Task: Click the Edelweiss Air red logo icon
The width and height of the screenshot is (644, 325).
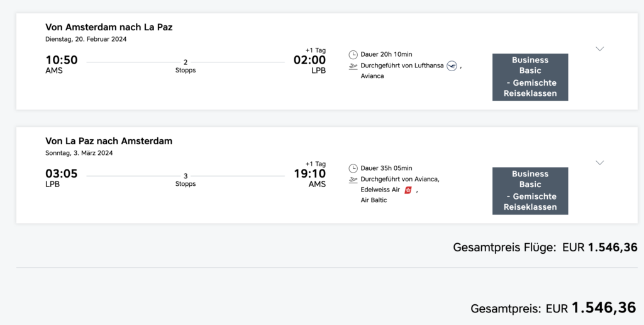Action: click(408, 190)
